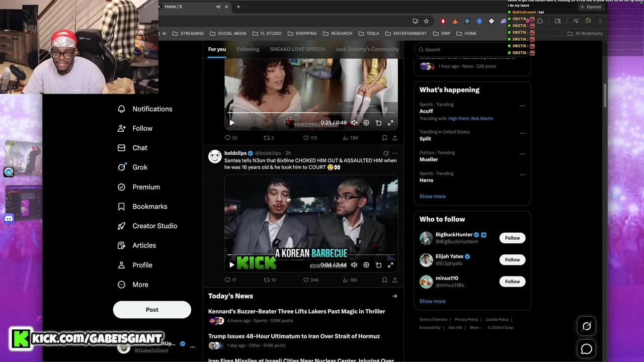Viewport: 644px width, 362px height.
Task: Play the top video at 0:25
Action: pyautogui.click(x=232, y=123)
